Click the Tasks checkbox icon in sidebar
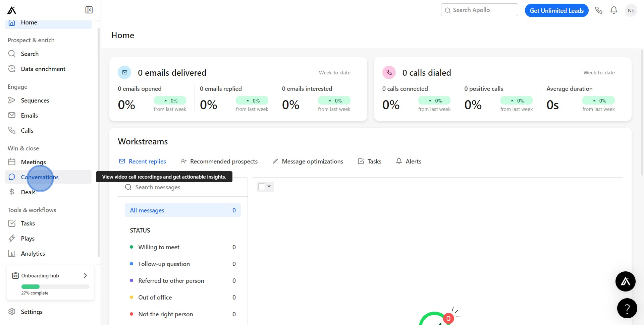The height and width of the screenshot is (325, 644). tap(12, 223)
